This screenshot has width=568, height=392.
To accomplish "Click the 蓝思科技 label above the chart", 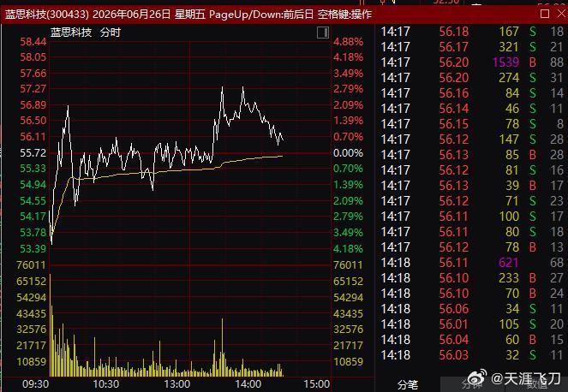I will pos(71,33).
